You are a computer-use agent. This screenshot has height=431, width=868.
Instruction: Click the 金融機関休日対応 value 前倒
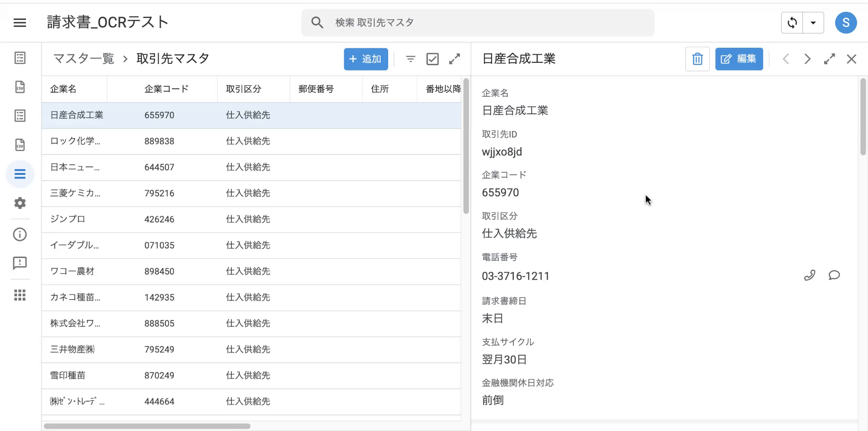(493, 400)
